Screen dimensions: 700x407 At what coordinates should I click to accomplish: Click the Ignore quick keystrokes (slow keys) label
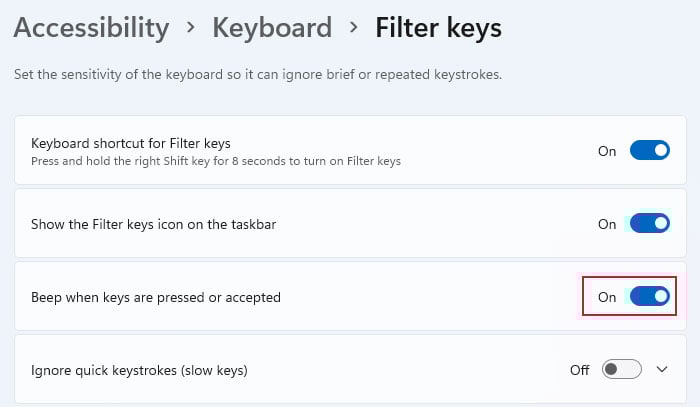(x=139, y=370)
